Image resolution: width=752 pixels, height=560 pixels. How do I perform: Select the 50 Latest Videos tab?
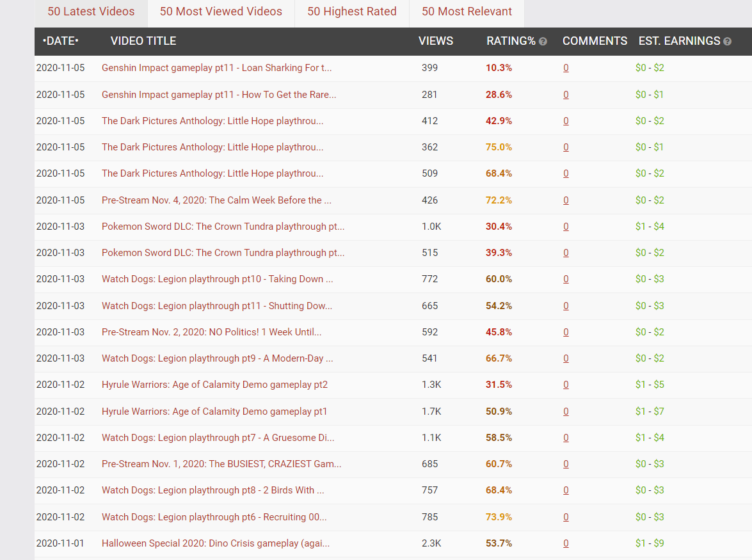[91, 12]
